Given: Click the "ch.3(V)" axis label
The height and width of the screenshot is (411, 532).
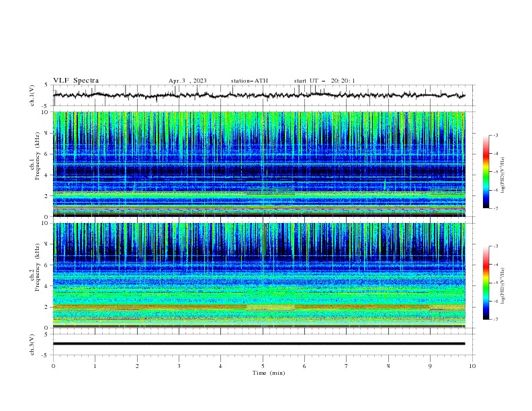Looking at the screenshot, I should 32,345.
